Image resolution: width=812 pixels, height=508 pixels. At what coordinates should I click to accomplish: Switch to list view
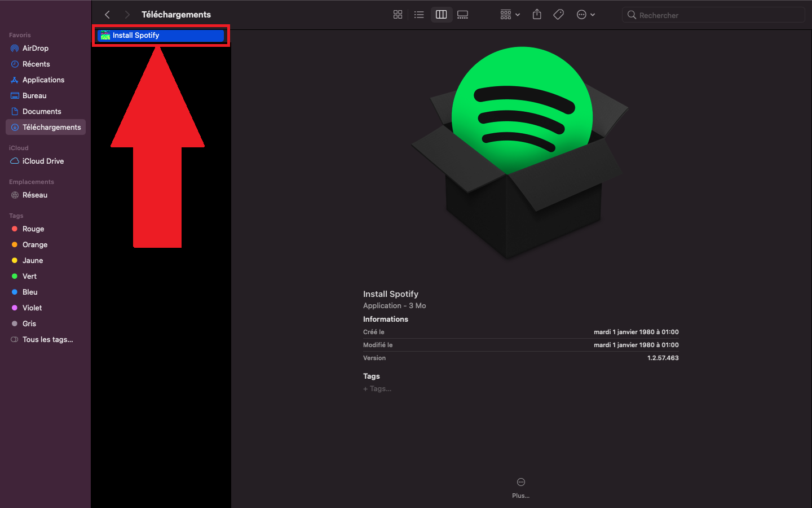point(419,15)
